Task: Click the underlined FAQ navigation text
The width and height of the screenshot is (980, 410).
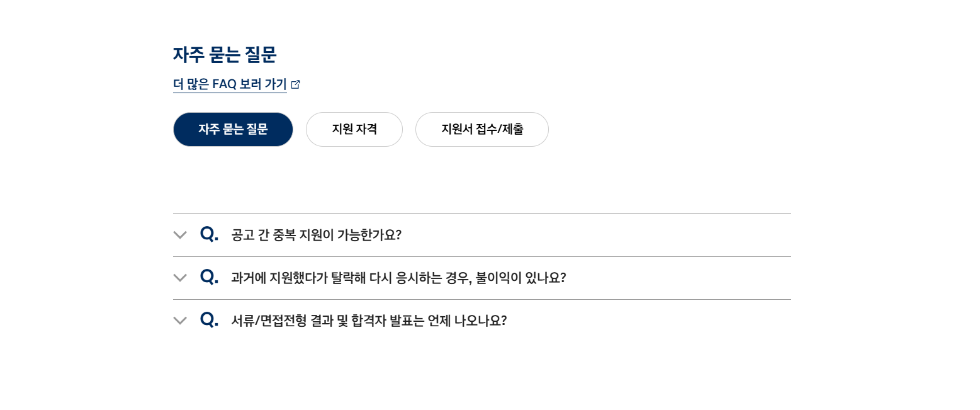Action: click(x=230, y=84)
